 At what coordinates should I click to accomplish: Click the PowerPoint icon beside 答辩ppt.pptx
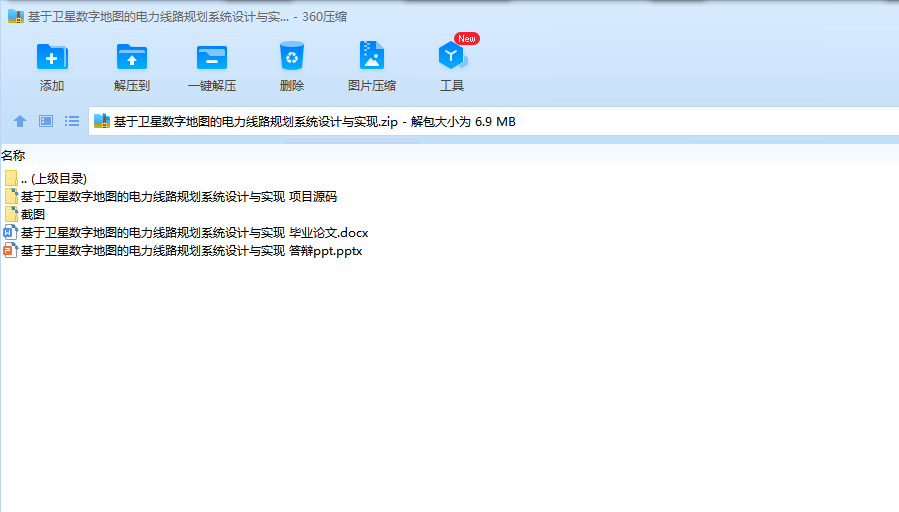[10, 251]
